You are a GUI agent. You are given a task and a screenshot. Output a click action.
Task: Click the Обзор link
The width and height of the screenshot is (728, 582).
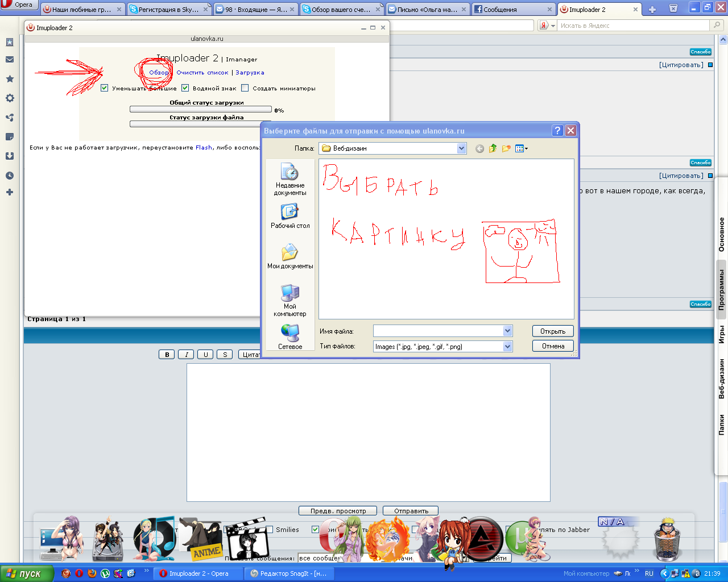pos(159,73)
